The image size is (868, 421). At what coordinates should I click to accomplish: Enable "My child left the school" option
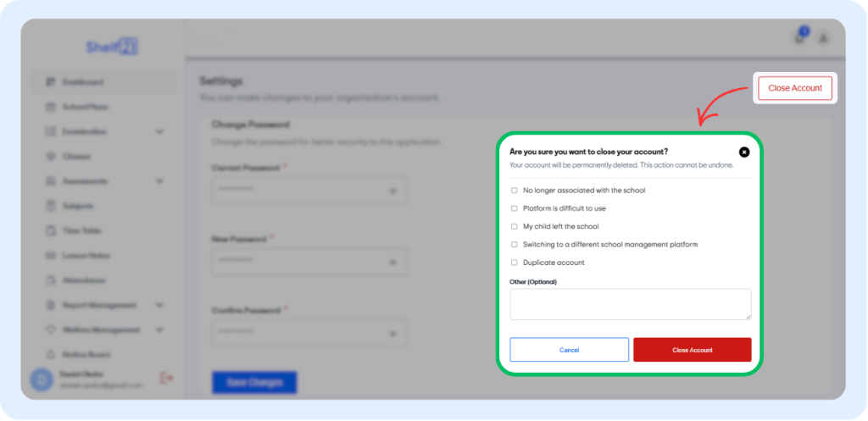point(515,226)
